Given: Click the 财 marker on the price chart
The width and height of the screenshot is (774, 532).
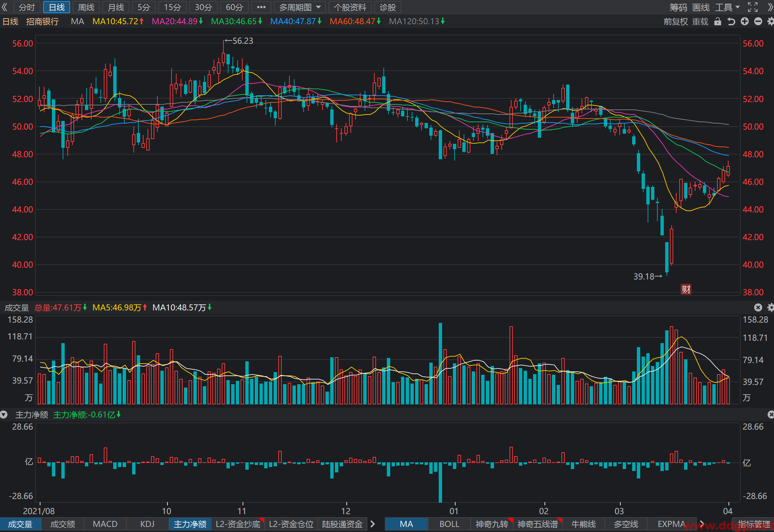Looking at the screenshot, I should click(686, 289).
